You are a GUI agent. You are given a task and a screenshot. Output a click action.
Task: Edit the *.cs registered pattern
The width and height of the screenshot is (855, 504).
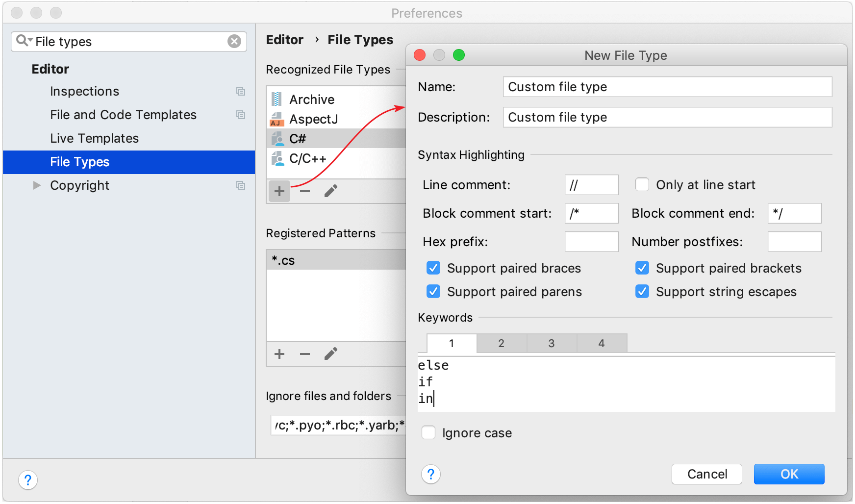330,354
